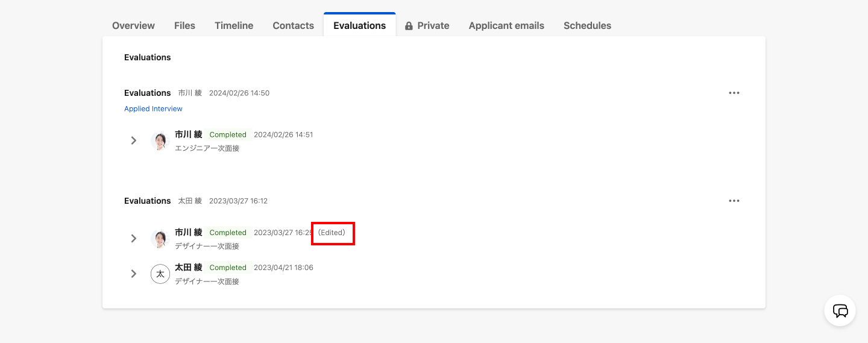The width and height of the screenshot is (868, 343).
Task: Select the Contacts tab
Action: tap(293, 25)
